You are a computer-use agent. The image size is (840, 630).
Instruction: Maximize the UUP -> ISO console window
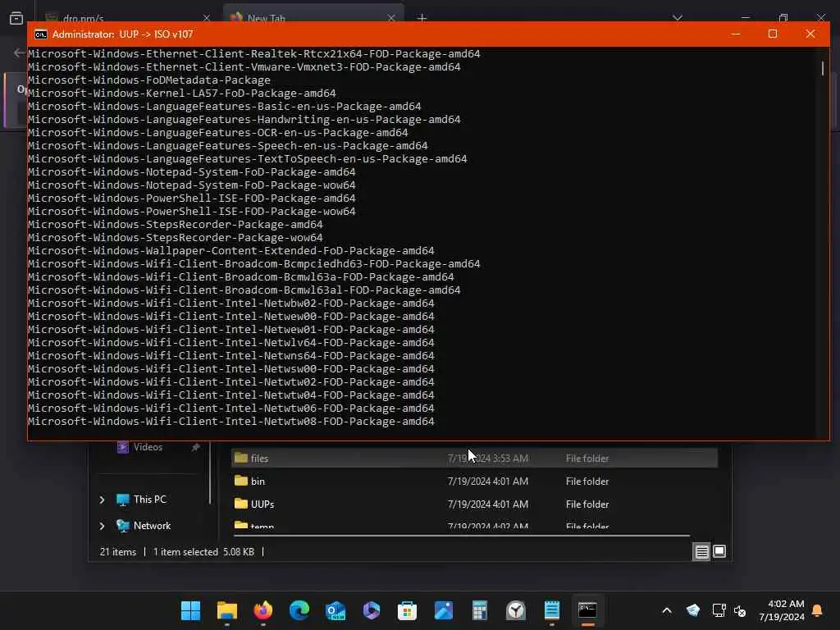tap(773, 34)
